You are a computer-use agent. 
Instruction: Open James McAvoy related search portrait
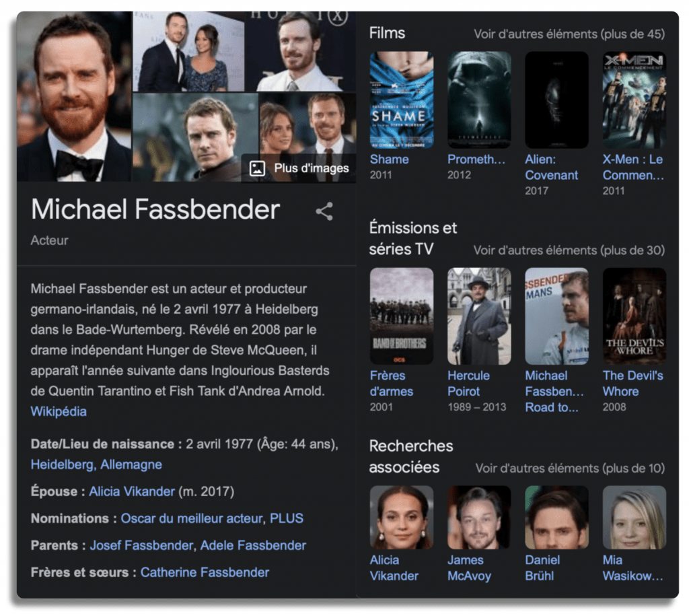(x=479, y=518)
